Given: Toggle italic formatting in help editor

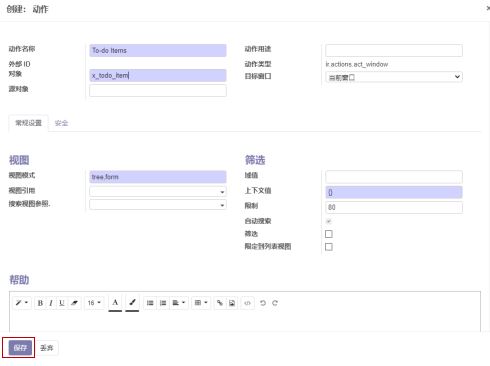Looking at the screenshot, I should 51,303.
